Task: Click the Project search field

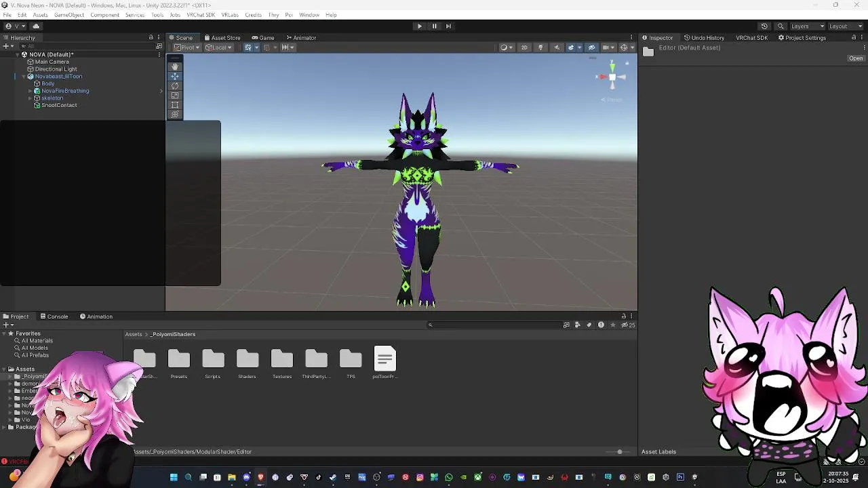Action: point(494,325)
